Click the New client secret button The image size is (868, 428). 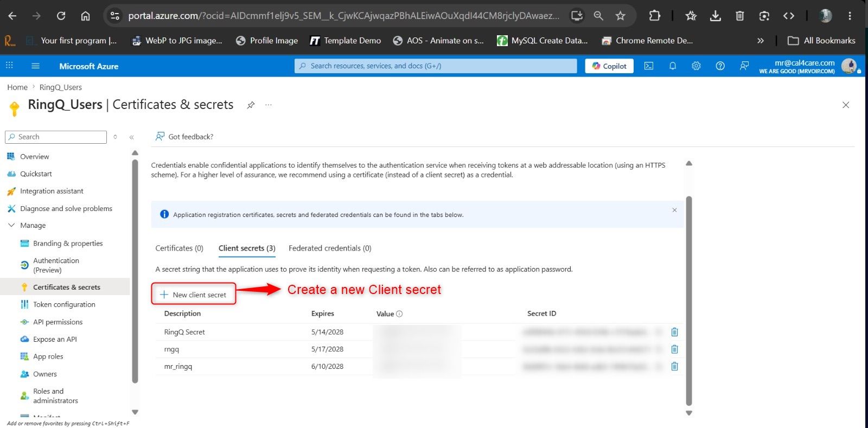pyautogui.click(x=194, y=295)
